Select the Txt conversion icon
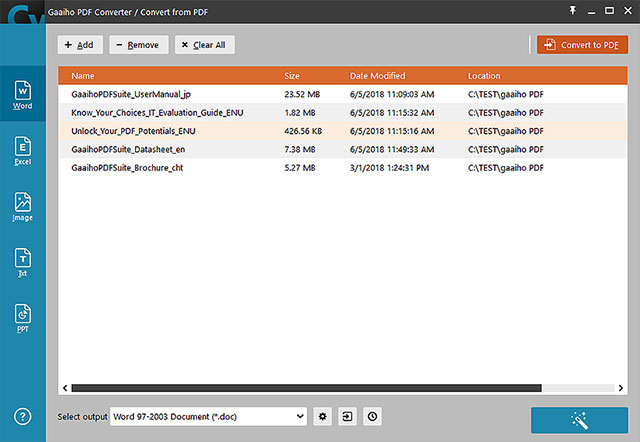 pos(22,262)
